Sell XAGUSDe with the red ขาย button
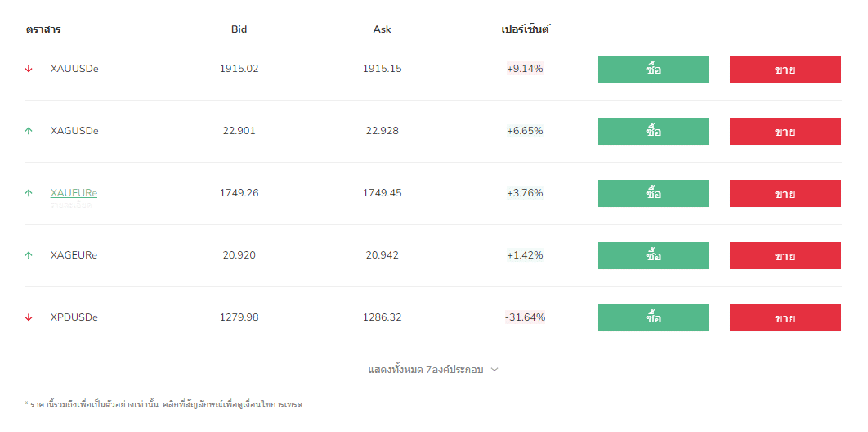 click(785, 132)
